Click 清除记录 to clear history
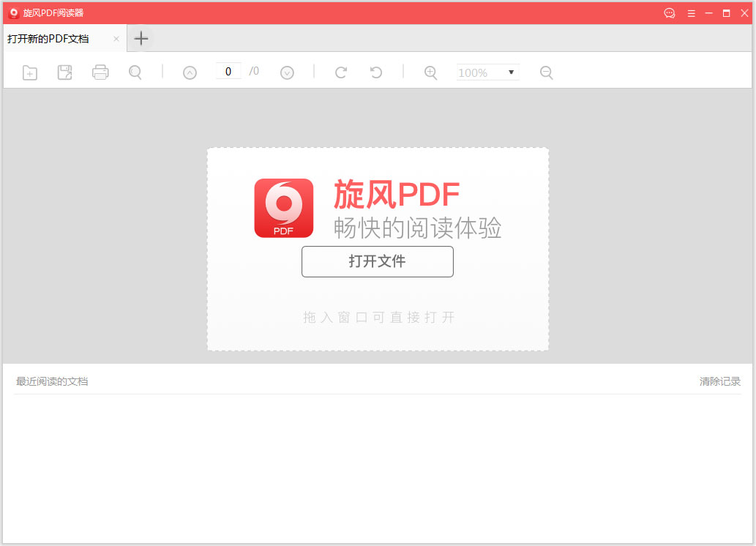 tap(719, 381)
